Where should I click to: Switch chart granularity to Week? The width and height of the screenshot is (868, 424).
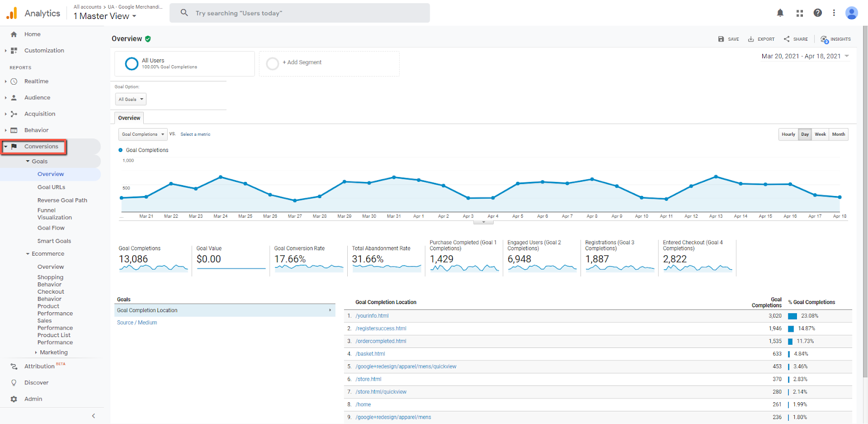tap(820, 135)
